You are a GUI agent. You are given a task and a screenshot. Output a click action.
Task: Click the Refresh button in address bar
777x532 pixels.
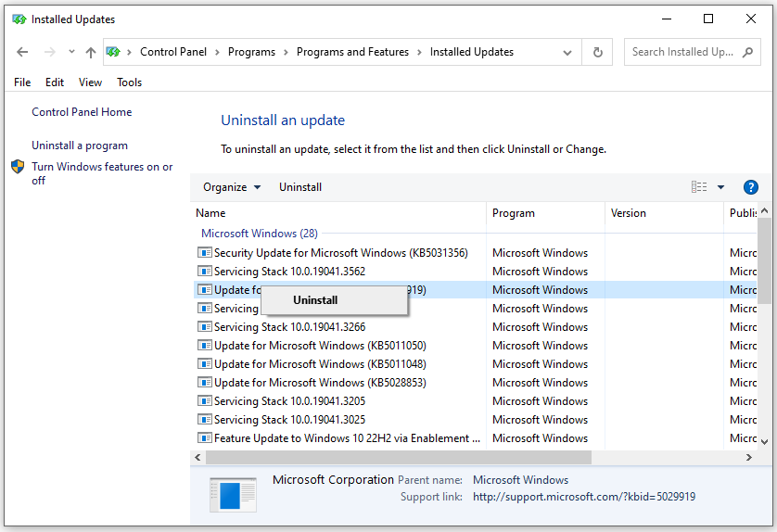[x=598, y=52]
